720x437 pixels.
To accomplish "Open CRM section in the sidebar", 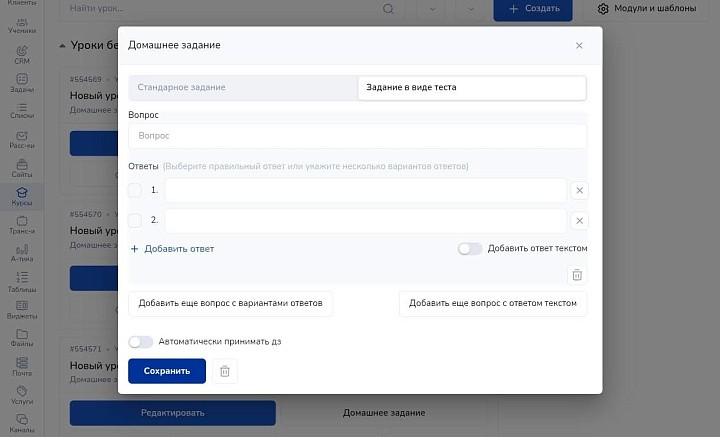I will click(22, 54).
